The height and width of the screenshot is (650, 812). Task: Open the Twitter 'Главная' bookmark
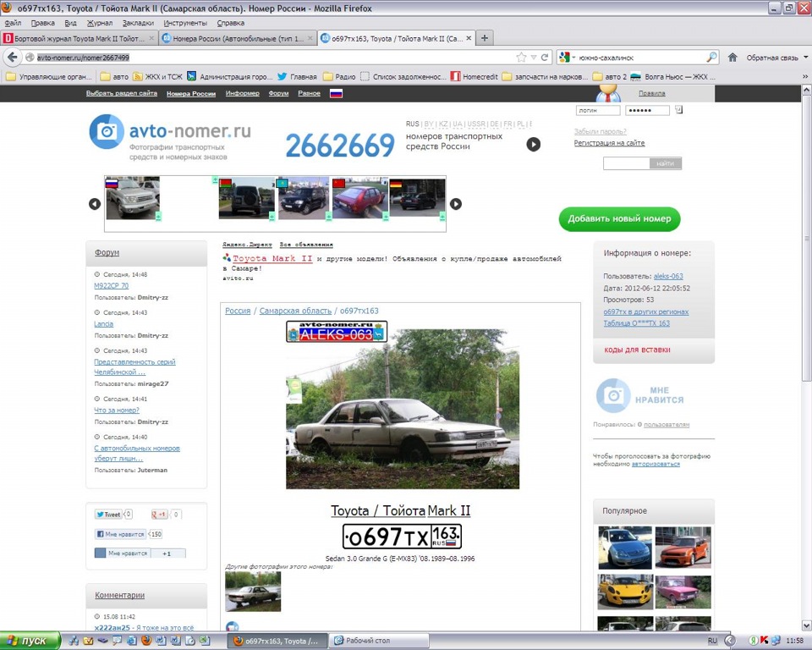(297, 76)
